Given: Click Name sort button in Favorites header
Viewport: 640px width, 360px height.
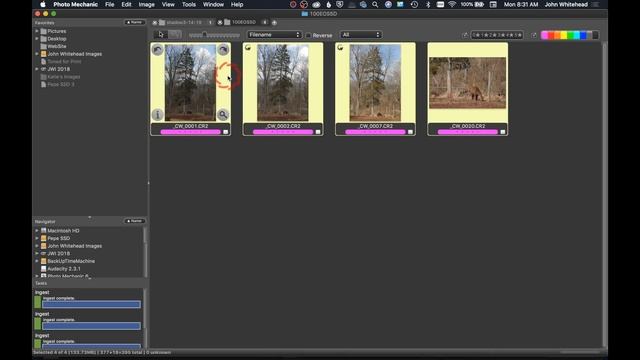Looking at the screenshot, I should 135,22.
